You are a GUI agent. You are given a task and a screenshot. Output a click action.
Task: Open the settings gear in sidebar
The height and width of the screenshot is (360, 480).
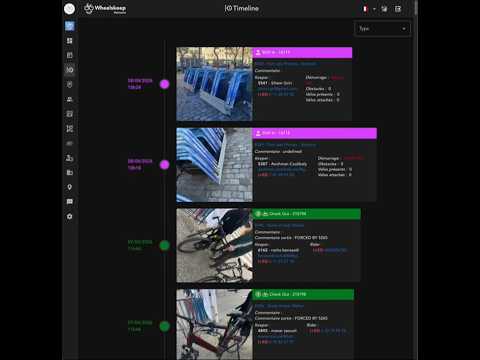click(x=70, y=216)
